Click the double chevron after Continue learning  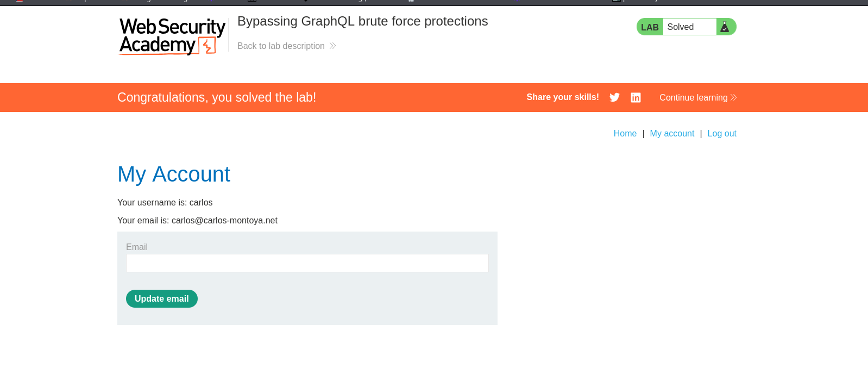tap(734, 97)
